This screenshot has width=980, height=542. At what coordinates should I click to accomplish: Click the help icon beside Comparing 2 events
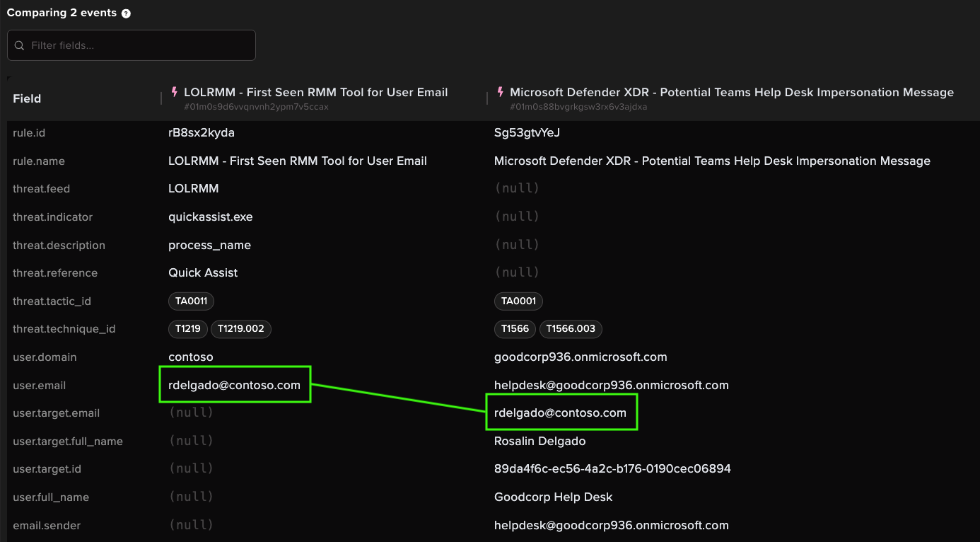click(x=126, y=13)
